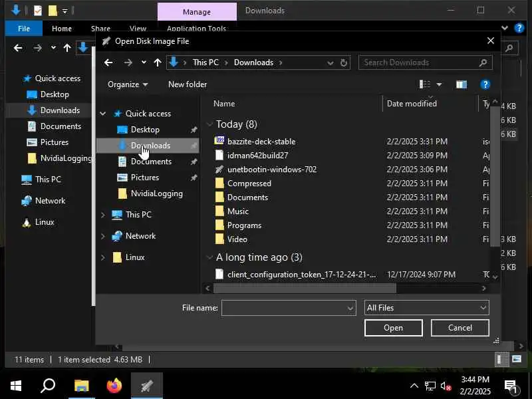Image resolution: width=532 pixels, height=399 pixels.
Task: Collapse Quick access in dialog tree
Action: (103, 114)
